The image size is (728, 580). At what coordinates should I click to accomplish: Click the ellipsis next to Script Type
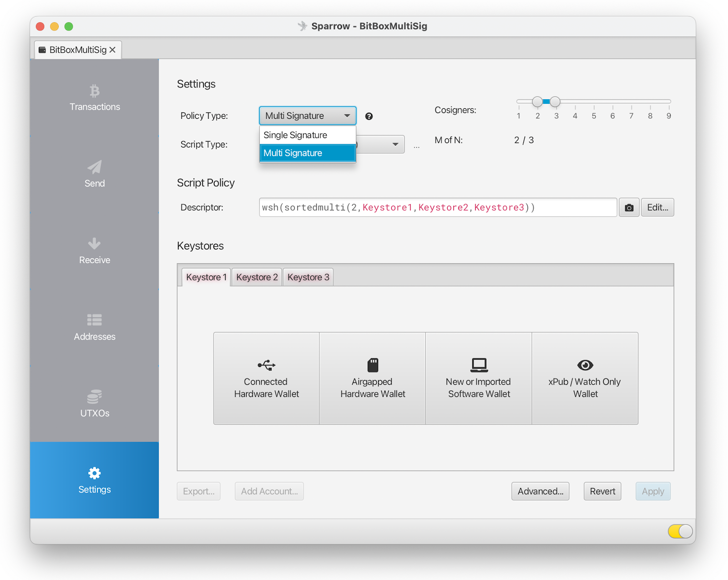pyautogui.click(x=416, y=147)
